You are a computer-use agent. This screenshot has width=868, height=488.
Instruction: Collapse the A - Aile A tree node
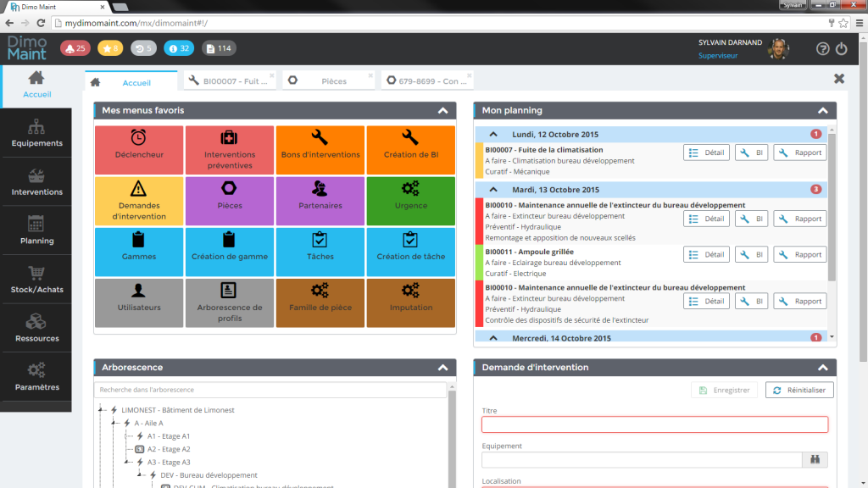pos(114,423)
